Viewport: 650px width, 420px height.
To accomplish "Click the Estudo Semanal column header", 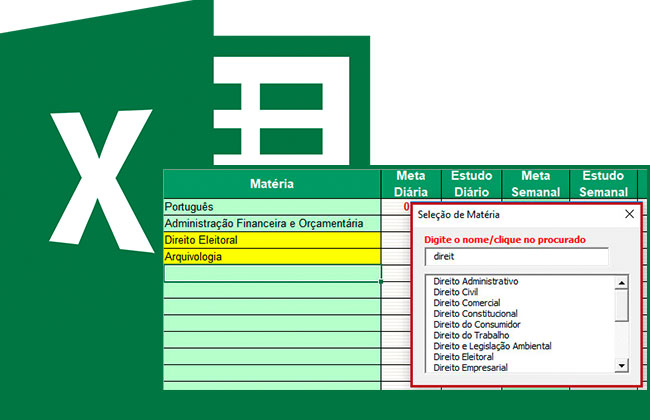I will click(x=603, y=184).
